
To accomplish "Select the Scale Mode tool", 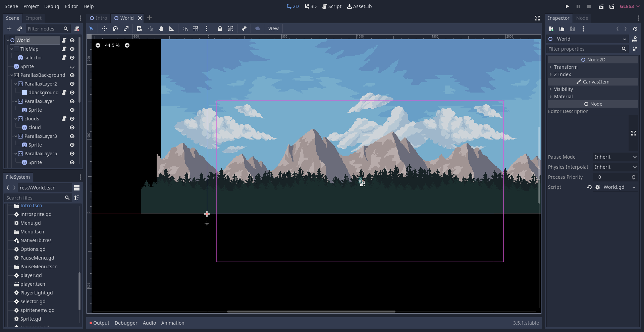I will pyautogui.click(x=126, y=29).
